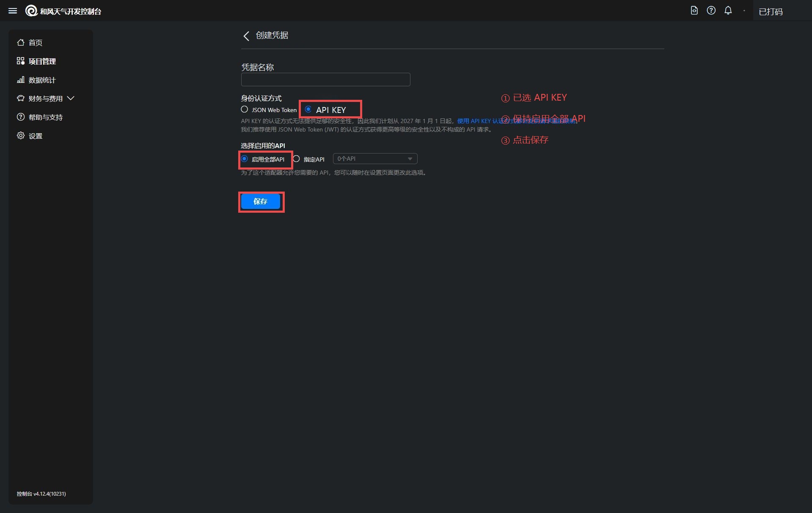Focus the 凭据名称 input field

(325, 80)
